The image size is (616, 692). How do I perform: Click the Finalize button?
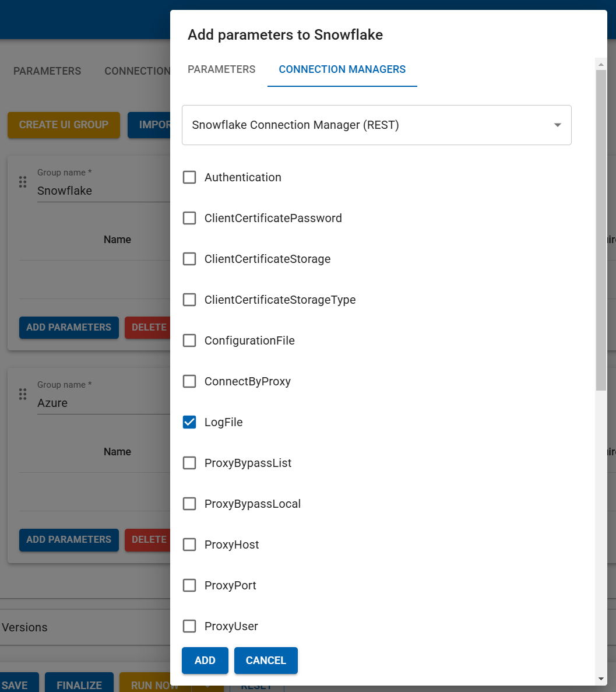(79, 685)
